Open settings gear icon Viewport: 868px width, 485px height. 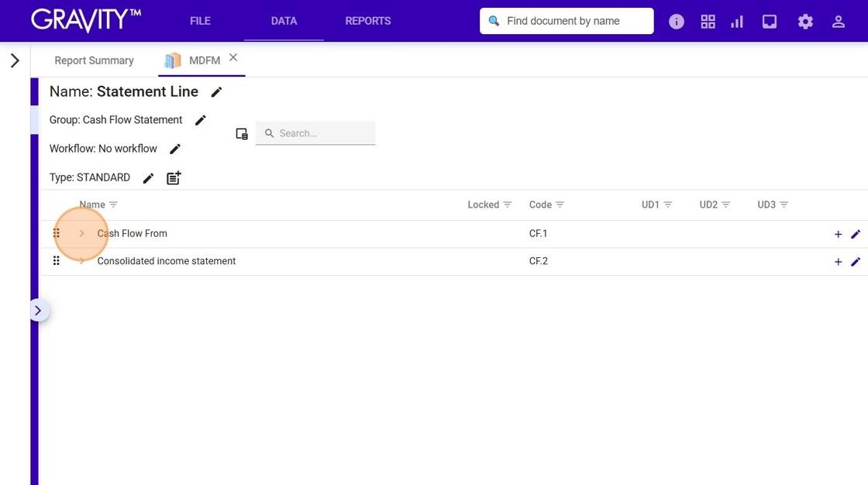(x=805, y=22)
